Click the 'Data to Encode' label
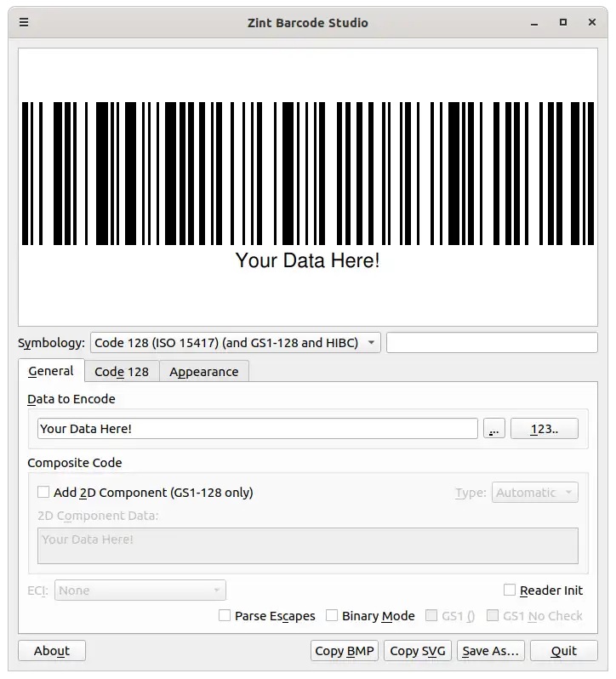The width and height of the screenshot is (616, 679). [71, 399]
